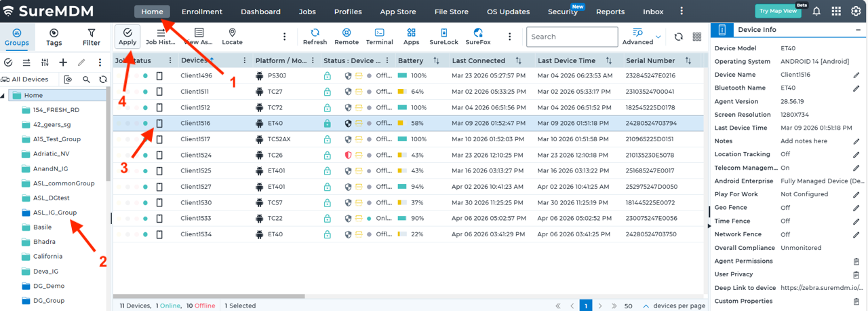Click the SureFox icon
The height and width of the screenshot is (311, 868).
478,37
